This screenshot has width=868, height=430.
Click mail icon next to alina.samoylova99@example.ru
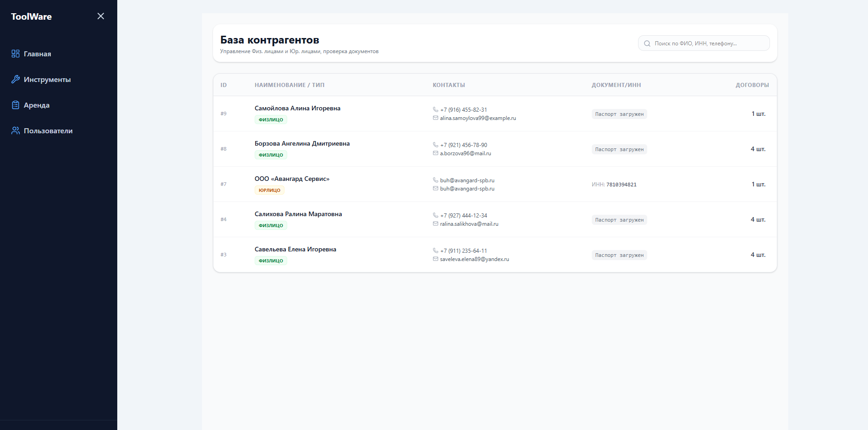coord(436,118)
